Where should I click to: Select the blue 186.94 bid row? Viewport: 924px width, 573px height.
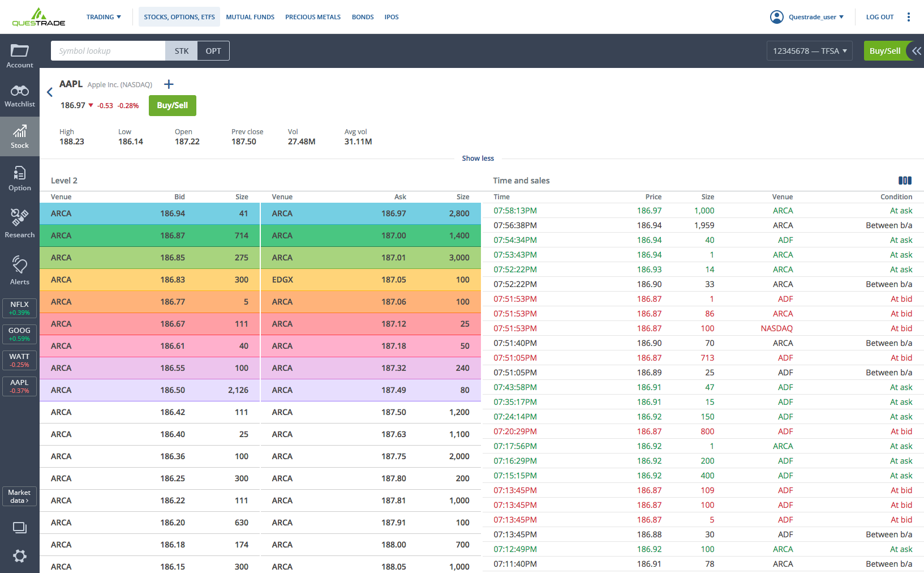click(149, 213)
